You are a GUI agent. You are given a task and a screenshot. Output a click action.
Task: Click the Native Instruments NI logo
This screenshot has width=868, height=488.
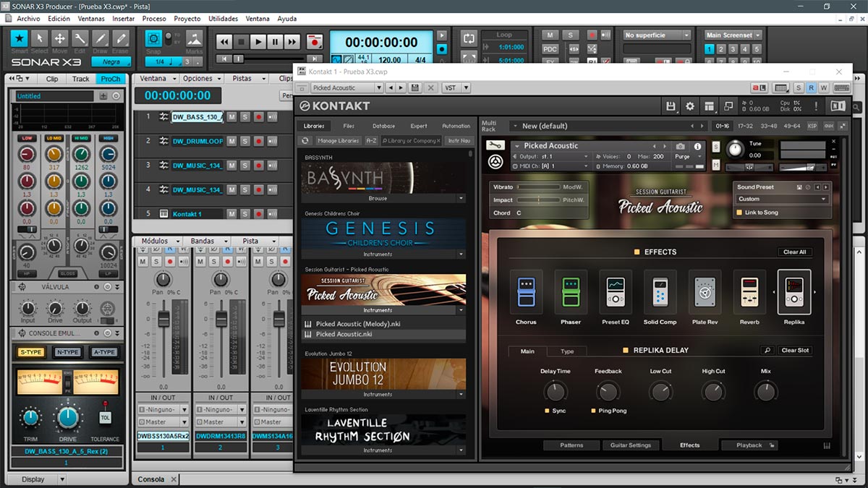point(838,106)
